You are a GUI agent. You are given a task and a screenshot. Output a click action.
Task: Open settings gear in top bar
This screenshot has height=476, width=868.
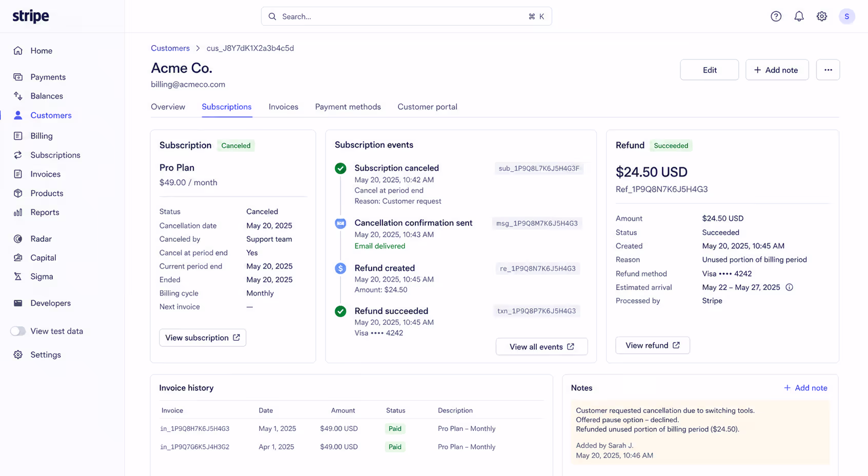pyautogui.click(x=822, y=16)
